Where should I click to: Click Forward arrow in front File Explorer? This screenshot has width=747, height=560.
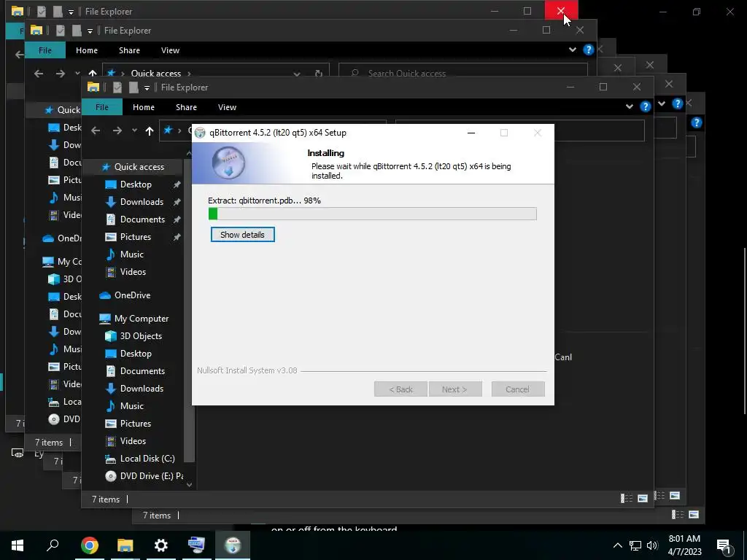[117, 131]
